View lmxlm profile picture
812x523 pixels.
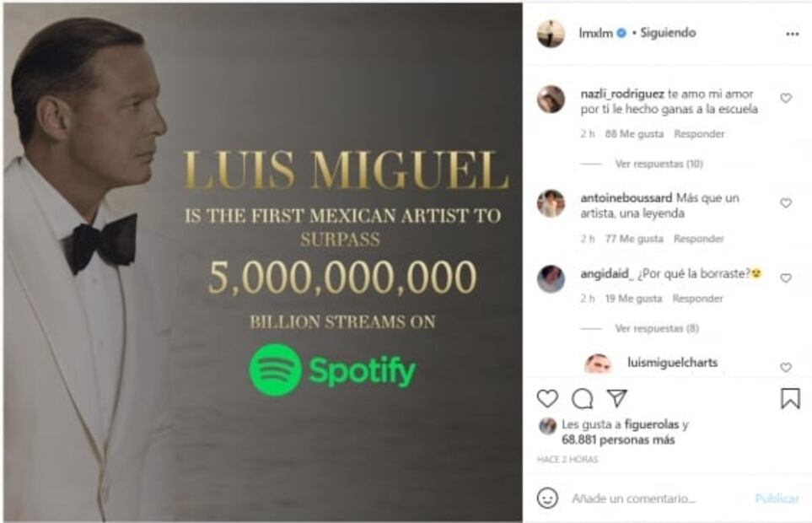551,34
